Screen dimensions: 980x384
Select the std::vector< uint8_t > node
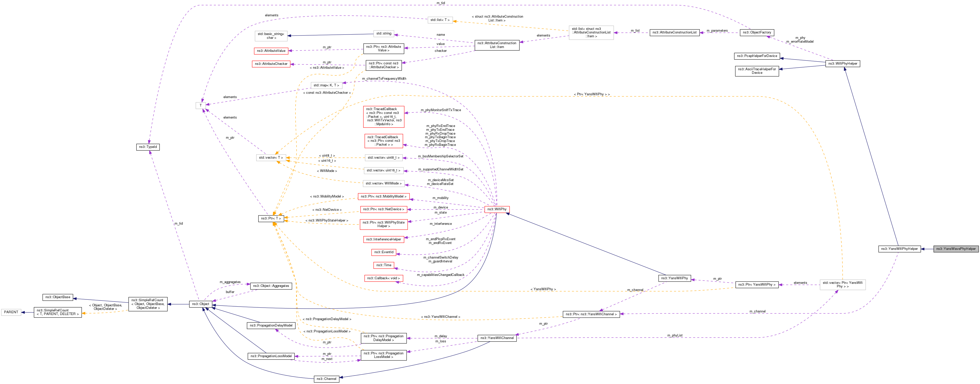(x=384, y=158)
